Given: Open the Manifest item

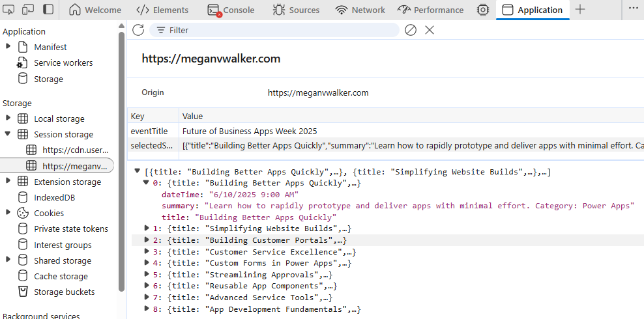Looking at the screenshot, I should click(50, 48).
